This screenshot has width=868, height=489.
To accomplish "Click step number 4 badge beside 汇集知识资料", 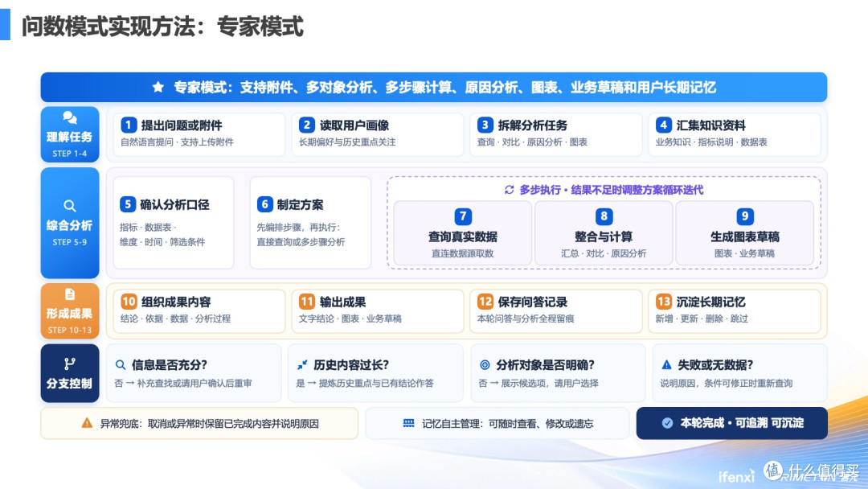I will pyautogui.click(x=663, y=125).
